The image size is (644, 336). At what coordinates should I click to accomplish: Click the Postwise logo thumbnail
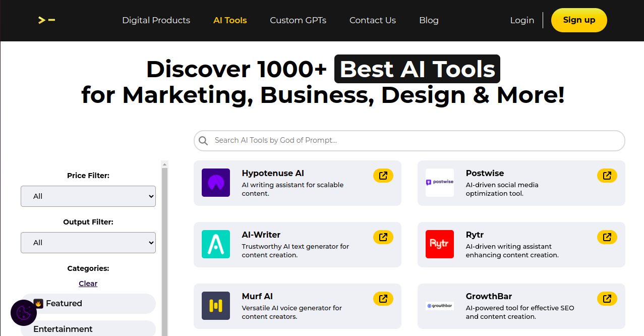point(440,183)
